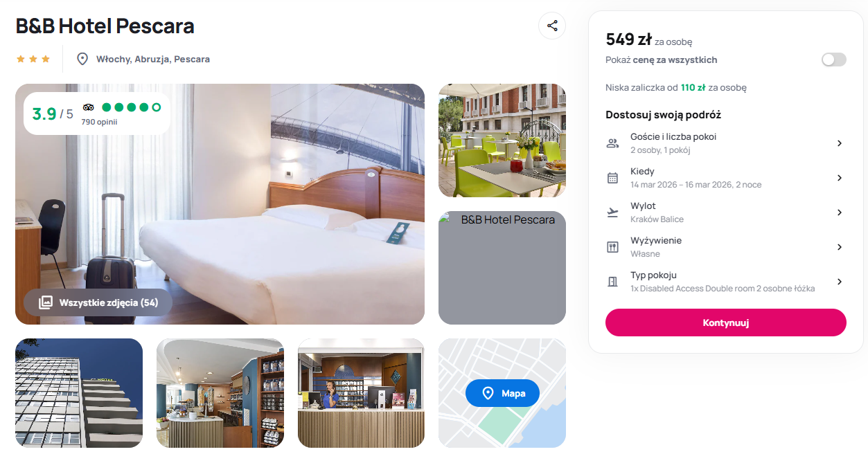
Task: Open the hotel building exterior thumbnail
Action: (x=79, y=393)
